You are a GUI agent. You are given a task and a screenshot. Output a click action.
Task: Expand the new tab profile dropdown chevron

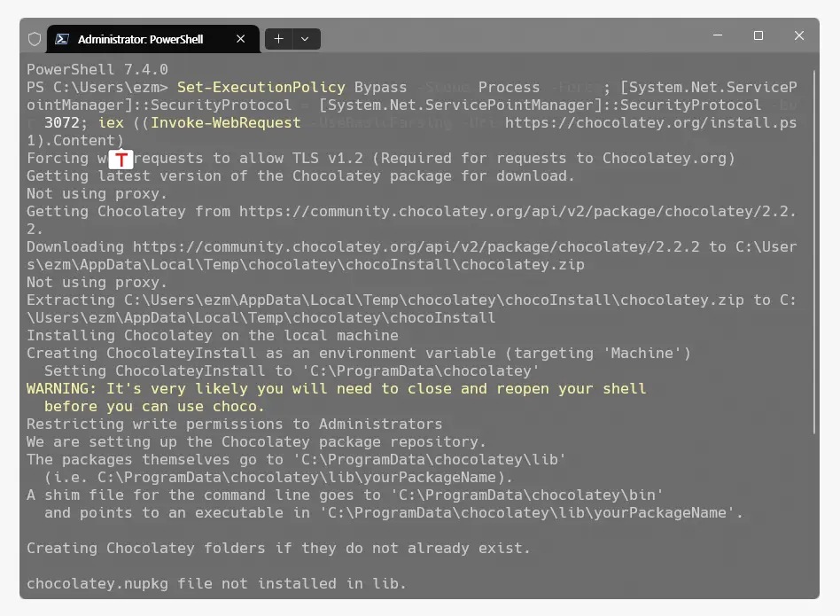point(305,39)
